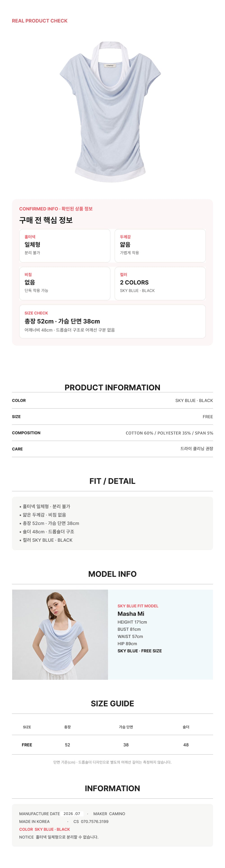This screenshot has height=868, width=225.
Task: Click the 가슴 단면 column header
Action: [126, 727]
